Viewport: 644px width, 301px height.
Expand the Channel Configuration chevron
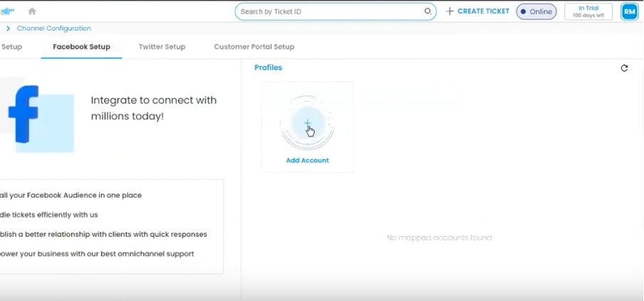[x=8, y=29]
